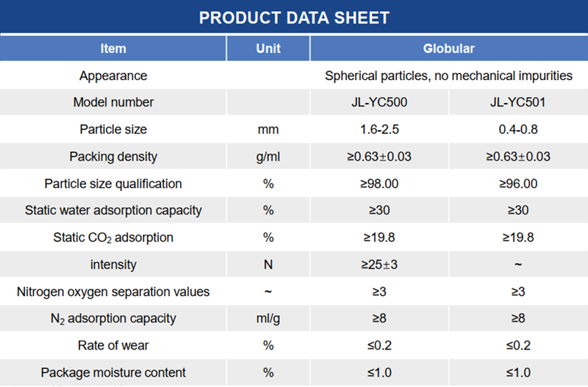The image size is (588, 387).
Task: Click the Particle size row label
Action: (x=113, y=129)
